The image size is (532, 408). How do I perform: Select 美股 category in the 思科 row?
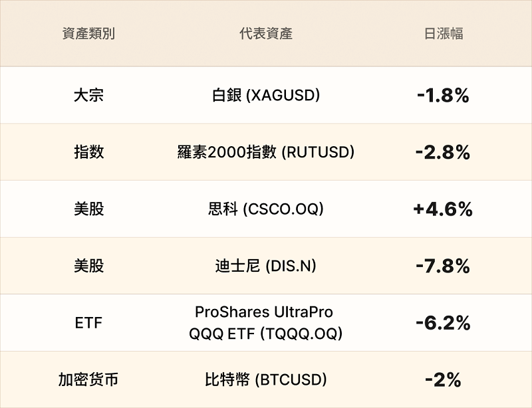pos(88,209)
